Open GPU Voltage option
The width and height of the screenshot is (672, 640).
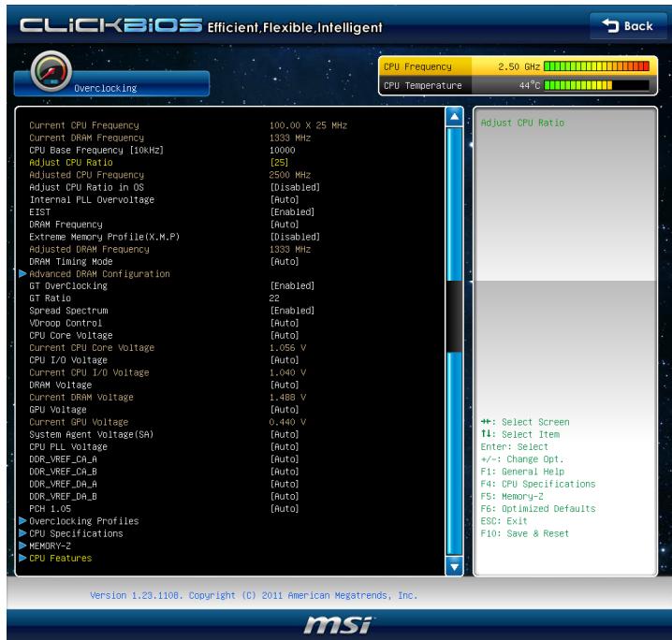click(x=285, y=410)
